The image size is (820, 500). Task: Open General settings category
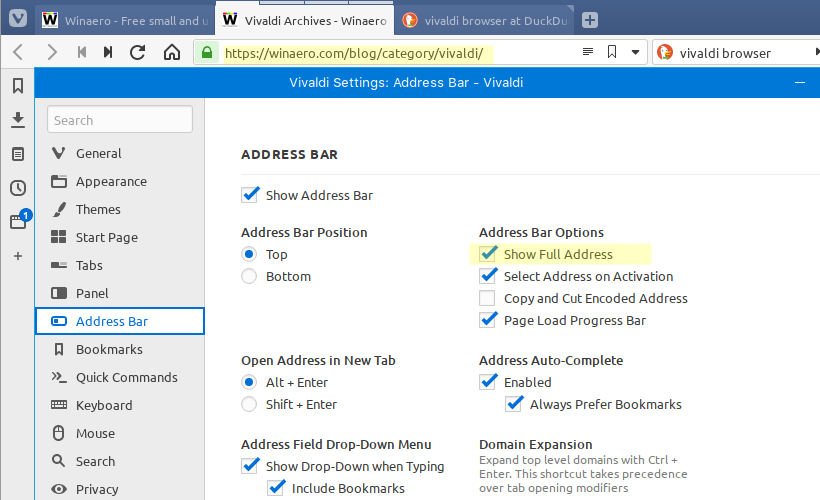120,153
